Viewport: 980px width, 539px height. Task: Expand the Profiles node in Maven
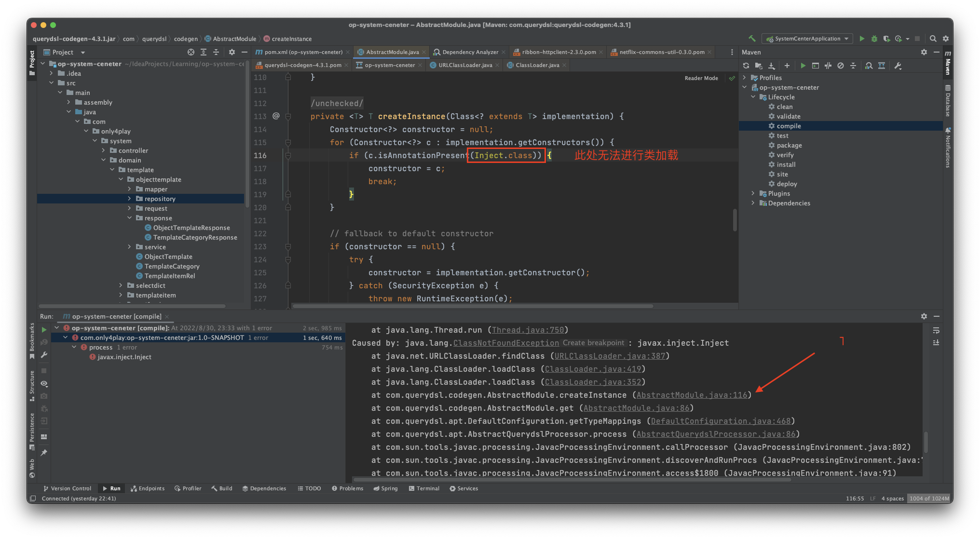[x=745, y=78]
